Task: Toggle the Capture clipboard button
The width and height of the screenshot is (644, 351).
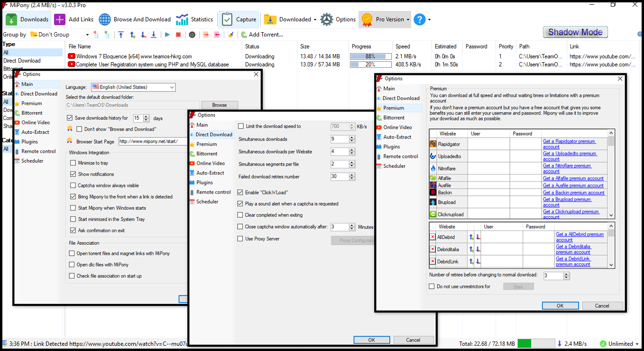Action: click(239, 19)
